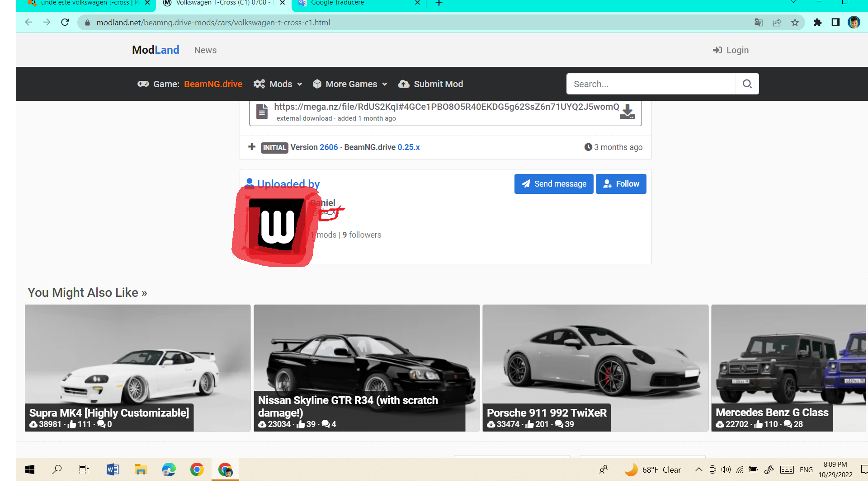The height and width of the screenshot is (488, 868).
Task: Open first Chrome taskbar icon
Action: click(x=197, y=469)
